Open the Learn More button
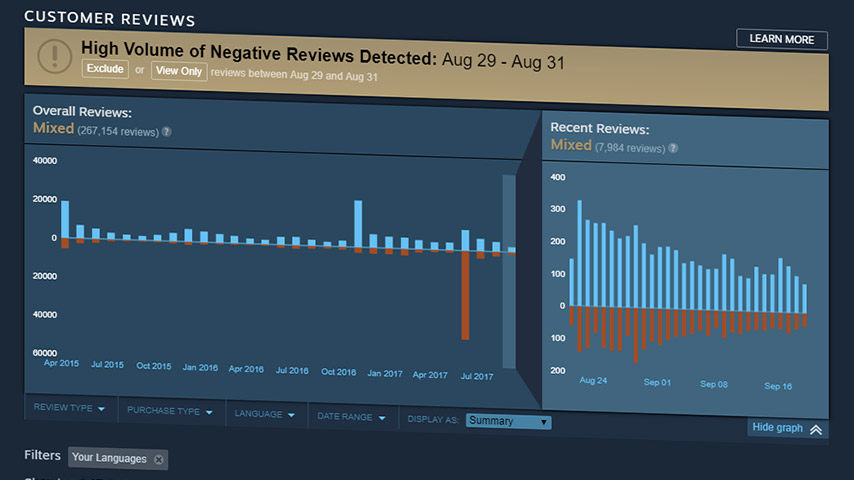854x480 pixels. click(782, 40)
